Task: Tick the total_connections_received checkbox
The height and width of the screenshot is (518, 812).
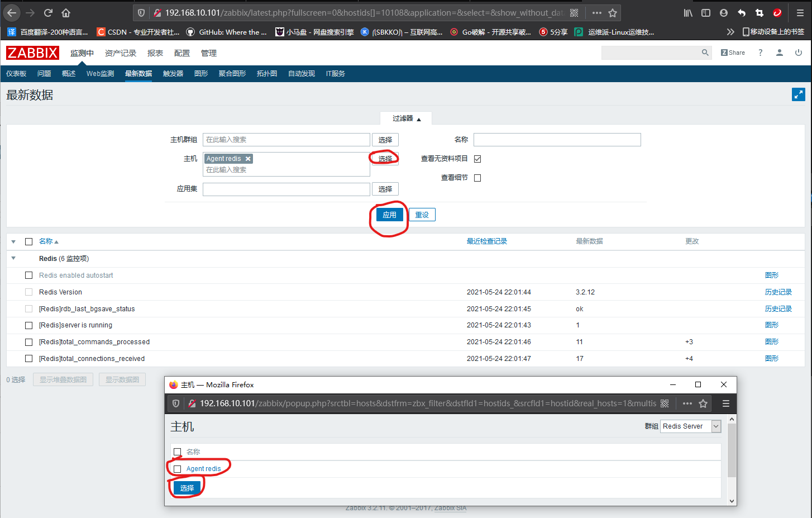Action: [28, 358]
